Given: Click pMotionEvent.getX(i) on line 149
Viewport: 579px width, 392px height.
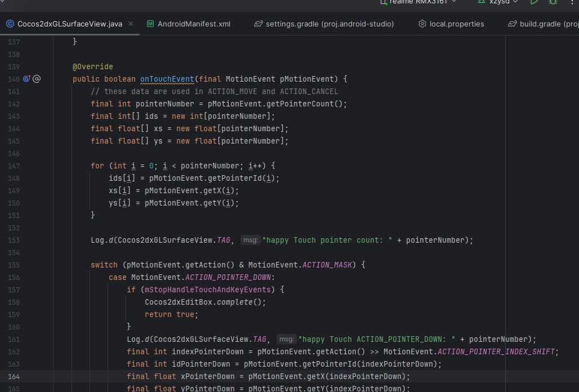Looking at the screenshot, I should [x=190, y=190].
